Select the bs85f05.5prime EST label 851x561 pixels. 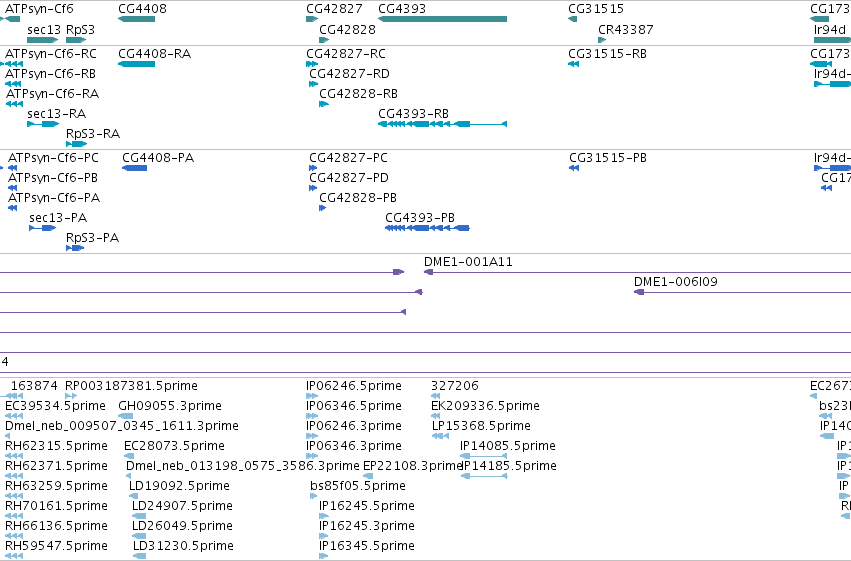(x=358, y=486)
